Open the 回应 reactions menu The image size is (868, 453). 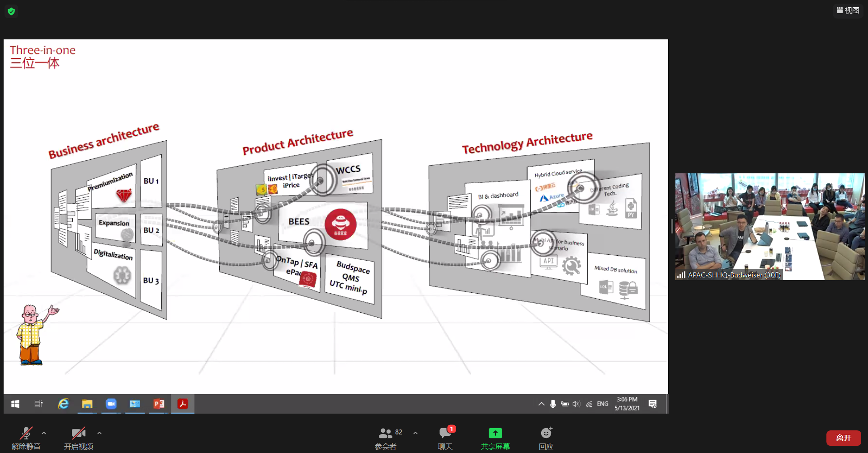(x=546, y=438)
